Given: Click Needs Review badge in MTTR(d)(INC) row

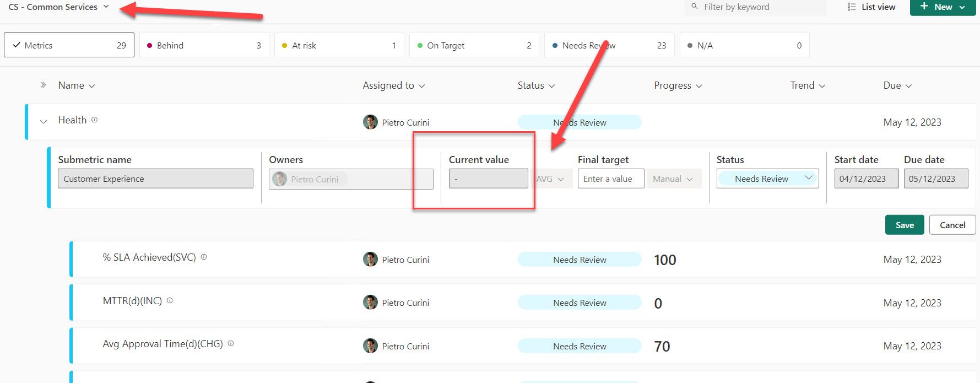Looking at the screenshot, I should tap(580, 303).
